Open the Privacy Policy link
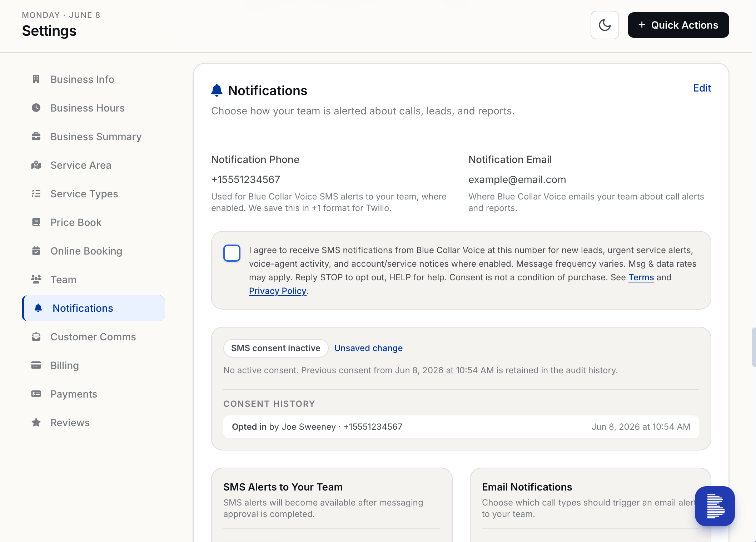756x542 pixels. [x=278, y=291]
